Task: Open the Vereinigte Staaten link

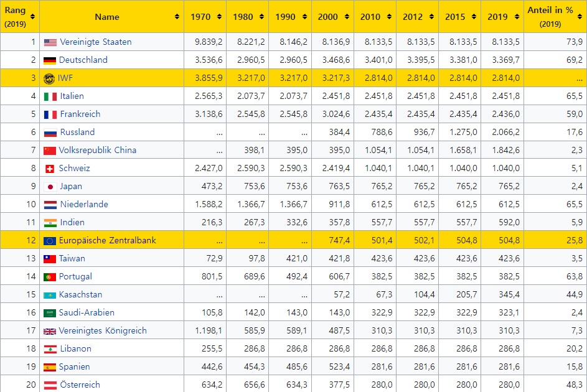Action: [96, 42]
